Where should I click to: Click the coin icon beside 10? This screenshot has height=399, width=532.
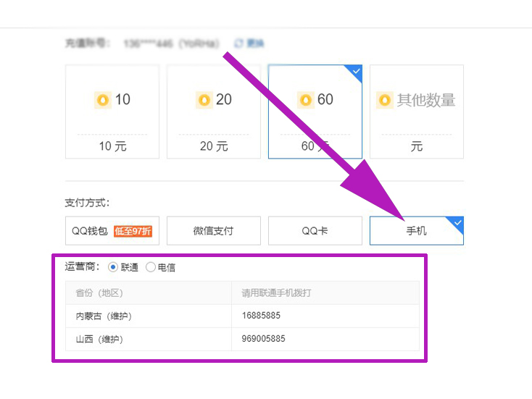(x=103, y=100)
